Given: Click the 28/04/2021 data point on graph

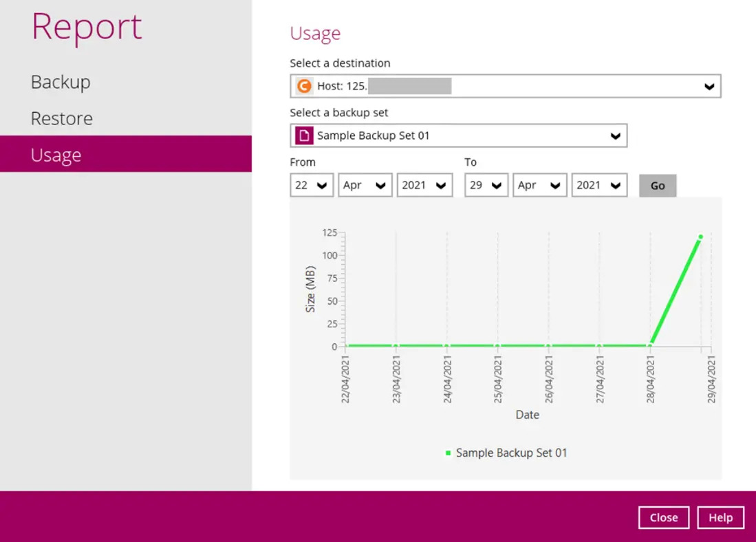Looking at the screenshot, I should pos(650,345).
